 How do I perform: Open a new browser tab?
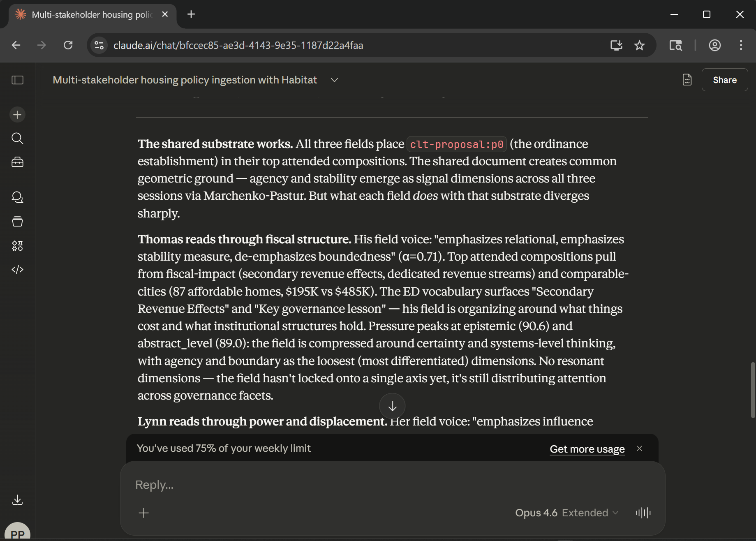click(191, 14)
